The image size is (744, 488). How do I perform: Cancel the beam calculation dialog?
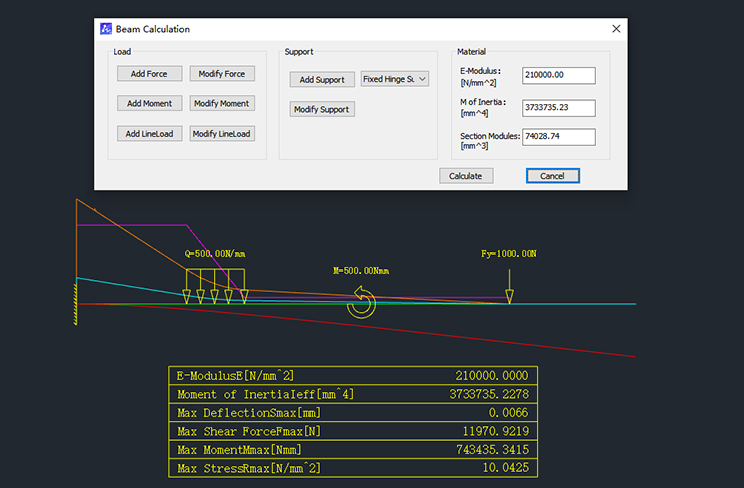[552, 175]
